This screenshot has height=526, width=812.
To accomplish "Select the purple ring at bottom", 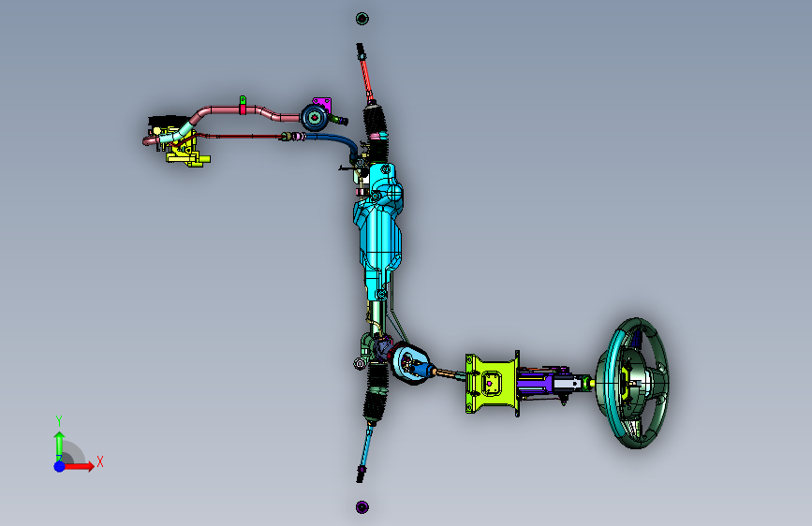I will click(x=362, y=507).
